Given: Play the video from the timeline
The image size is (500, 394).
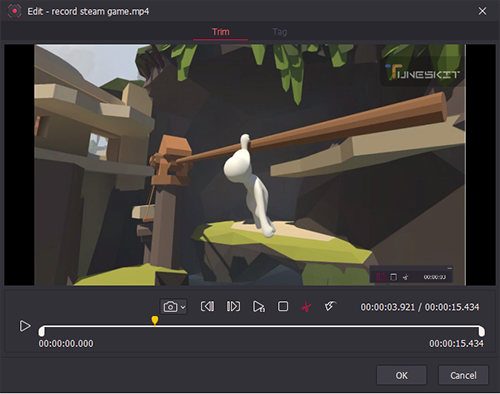Looking at the screenshot, I should (x=25, y=326).
